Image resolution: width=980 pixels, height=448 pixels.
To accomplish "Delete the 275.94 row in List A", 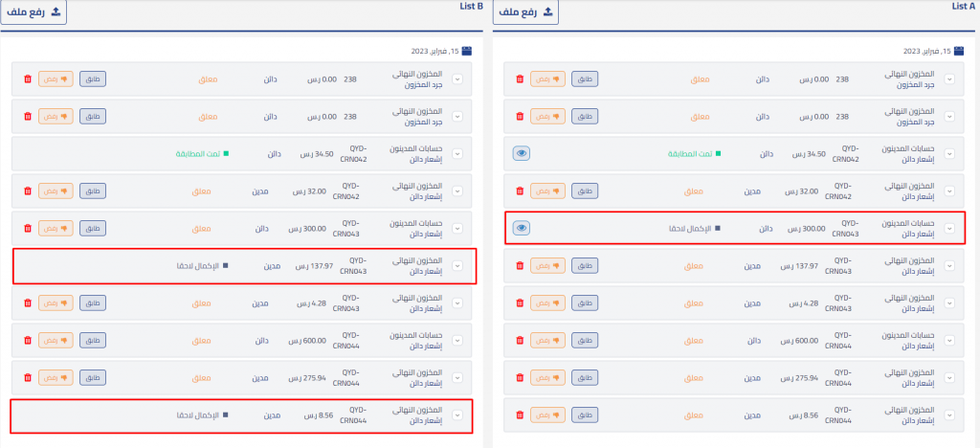I will [x=520, y=377].
